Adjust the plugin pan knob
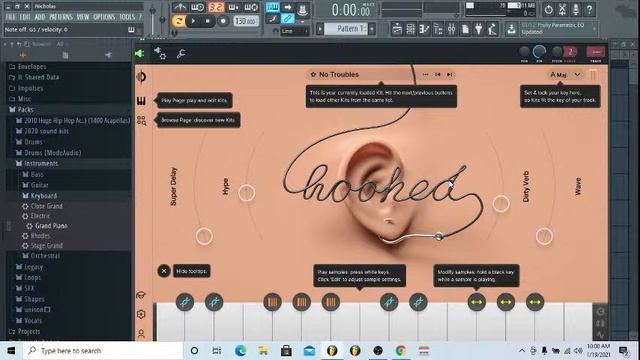The height and width of the screenshot is (360, 640). click(x=524, y=51)
